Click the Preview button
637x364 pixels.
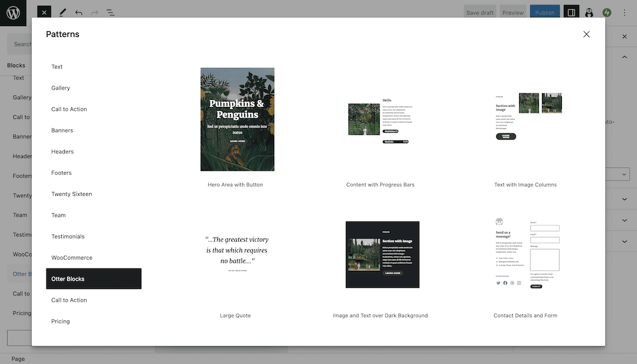pos(513,13)
